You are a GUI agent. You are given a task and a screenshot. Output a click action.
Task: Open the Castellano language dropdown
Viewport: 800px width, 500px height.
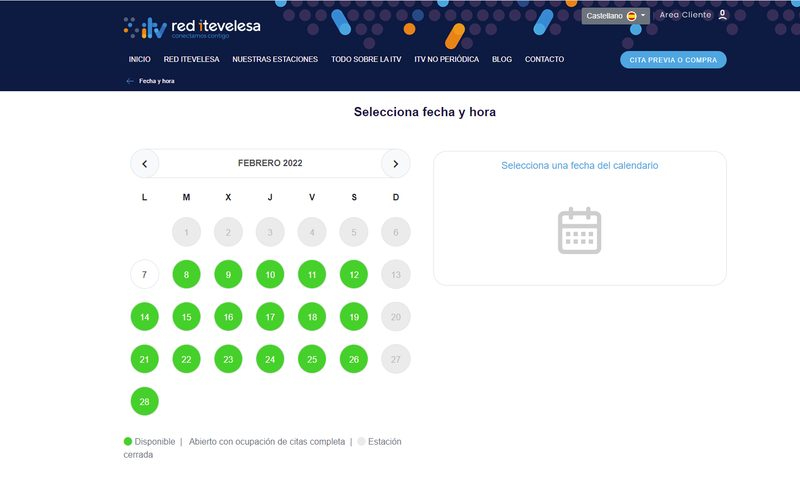616,16
